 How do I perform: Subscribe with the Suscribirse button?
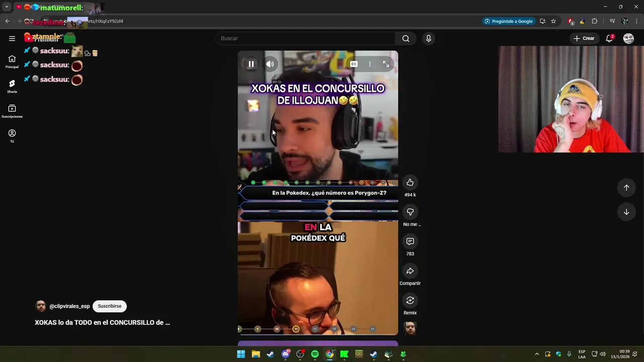(110, 306)
